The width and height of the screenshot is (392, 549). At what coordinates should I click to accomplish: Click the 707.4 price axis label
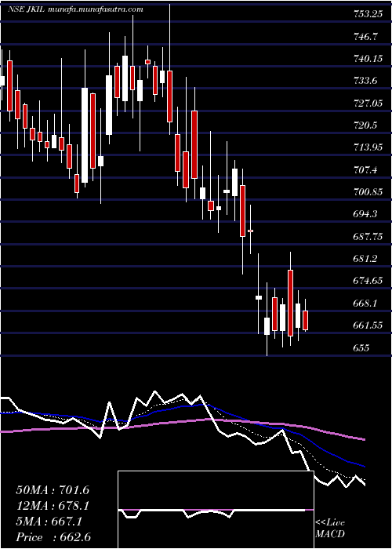pos(365,170)
